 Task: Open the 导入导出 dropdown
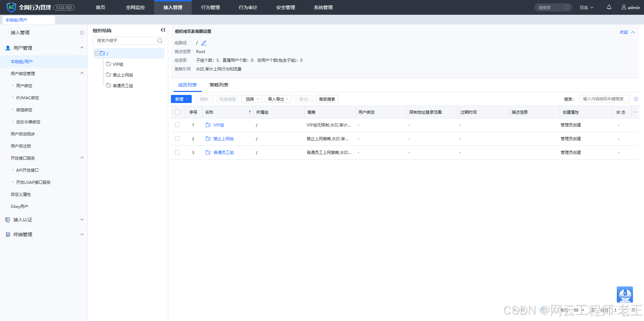coord(278,99)
